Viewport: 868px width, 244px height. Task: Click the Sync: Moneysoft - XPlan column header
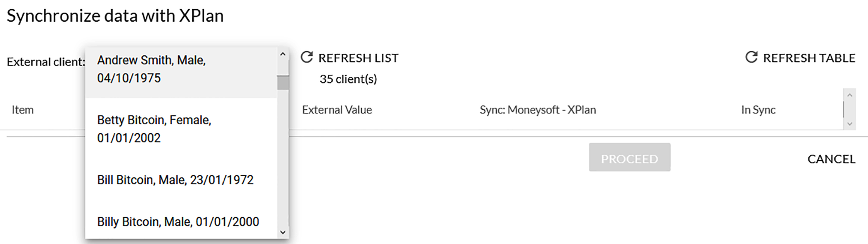coord(538,110)
